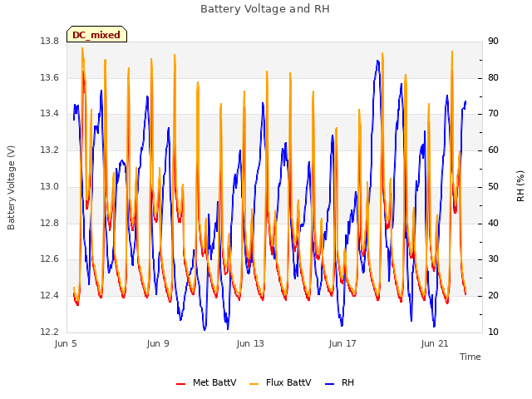Click the RH (%) axis title
Viewport: 532px width, 399px height.
(520, 186)
